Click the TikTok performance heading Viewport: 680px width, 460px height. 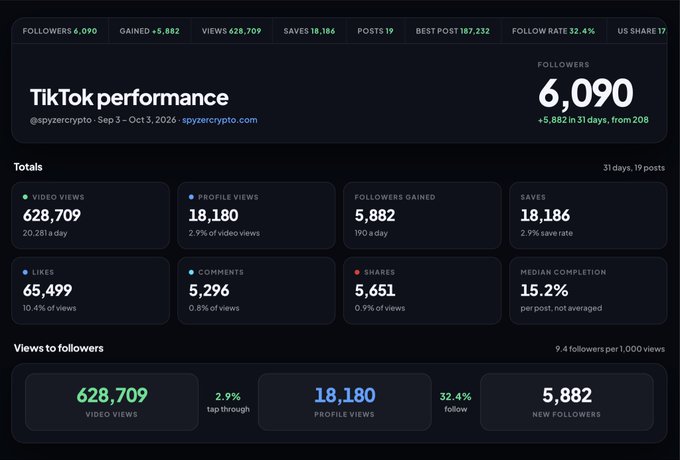[x=129, y=98]
